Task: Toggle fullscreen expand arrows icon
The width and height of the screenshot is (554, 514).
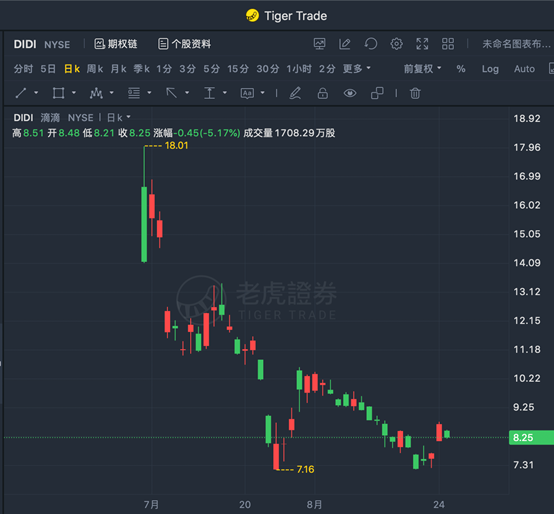Action: 422,44
